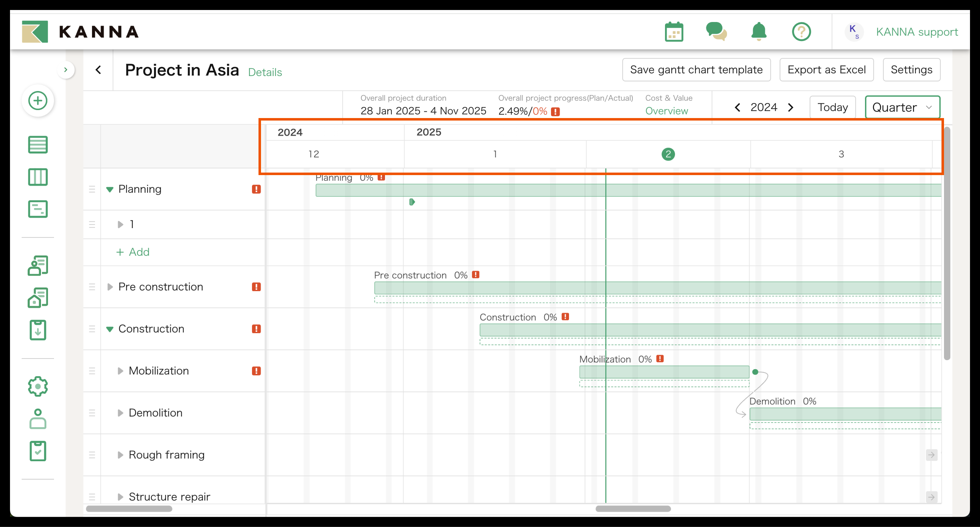The height and width of the screenshot is (527, 980).
Task: Click the notifications bell icon
Action: click(x=758, y=32)
